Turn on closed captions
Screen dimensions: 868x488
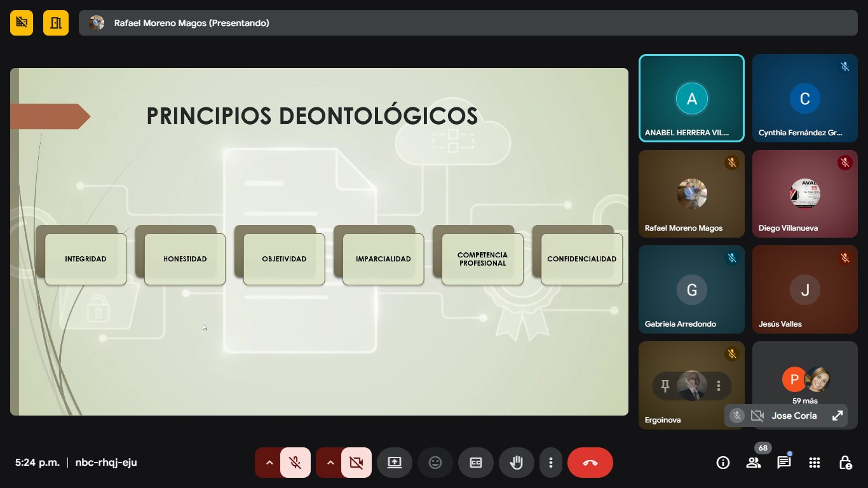pyautogui.click(x=476, y=463)
